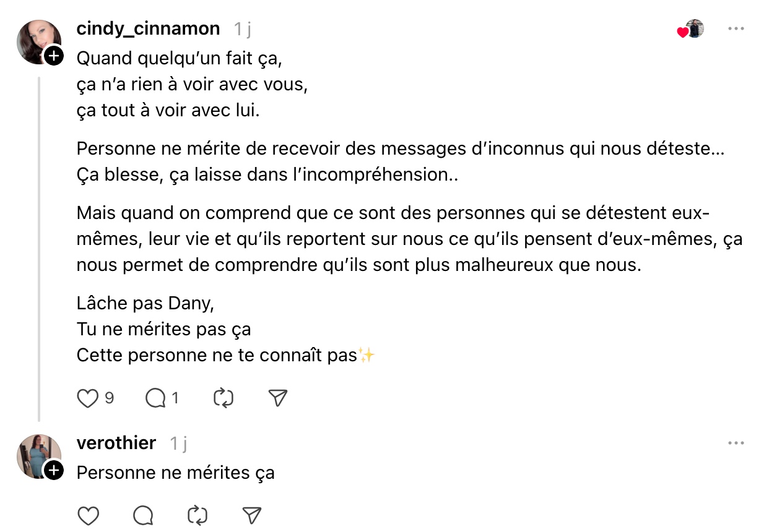Image resolution: width=769 pixels, height=532 pixels.
Task: Open verothier's profile via username
Action: click(116, 443)
